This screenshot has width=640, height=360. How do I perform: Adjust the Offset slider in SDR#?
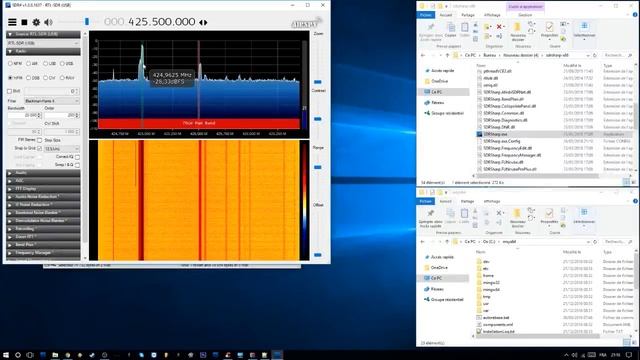pos(318,255)
